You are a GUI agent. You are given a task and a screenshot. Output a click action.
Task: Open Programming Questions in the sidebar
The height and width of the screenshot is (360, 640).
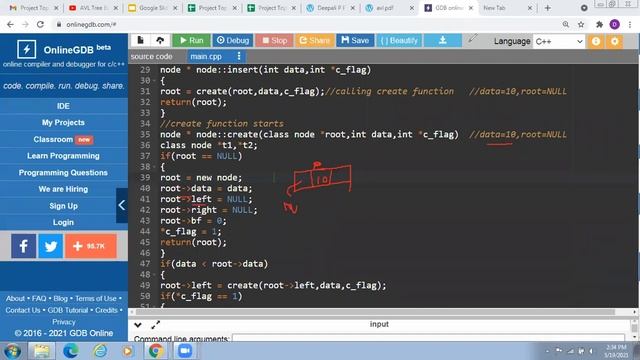click(63, 173)
